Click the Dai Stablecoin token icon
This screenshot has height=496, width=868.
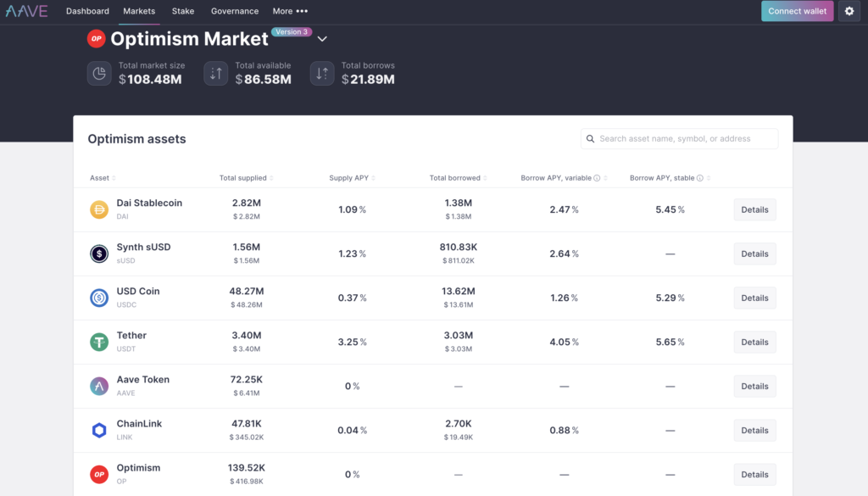(x=99, y=209)
